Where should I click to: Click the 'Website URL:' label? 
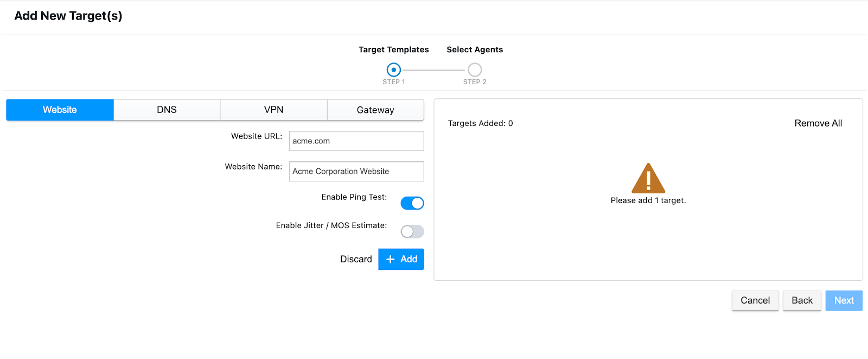(257, 136)
